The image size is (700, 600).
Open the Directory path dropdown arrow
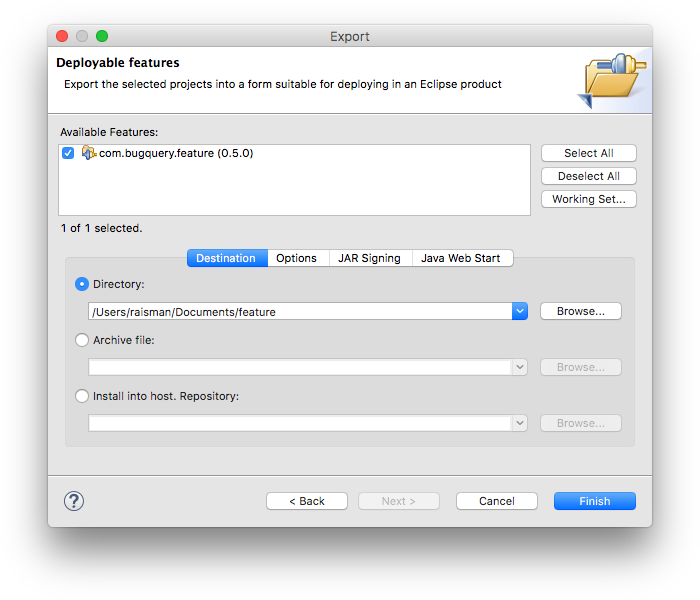[x=520, y=311]
